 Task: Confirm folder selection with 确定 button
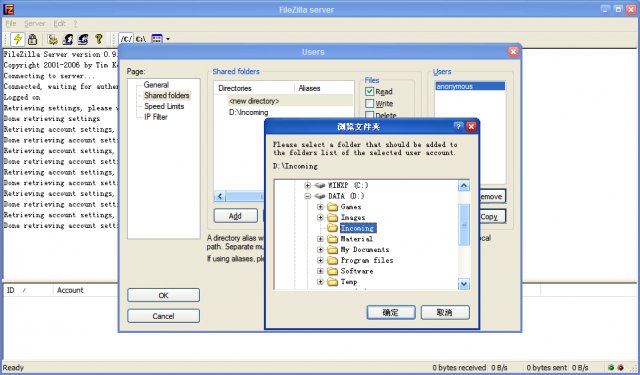[391, 313]
